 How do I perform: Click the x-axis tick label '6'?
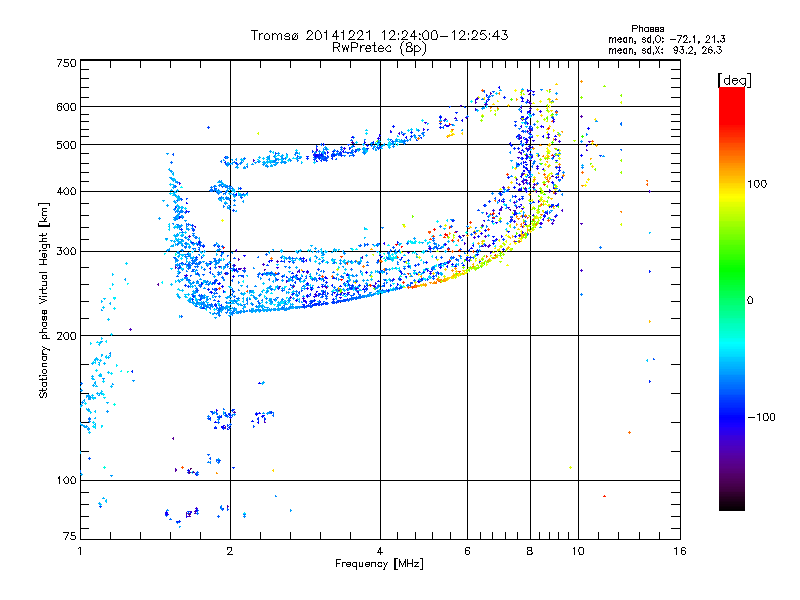pos(467,551)
